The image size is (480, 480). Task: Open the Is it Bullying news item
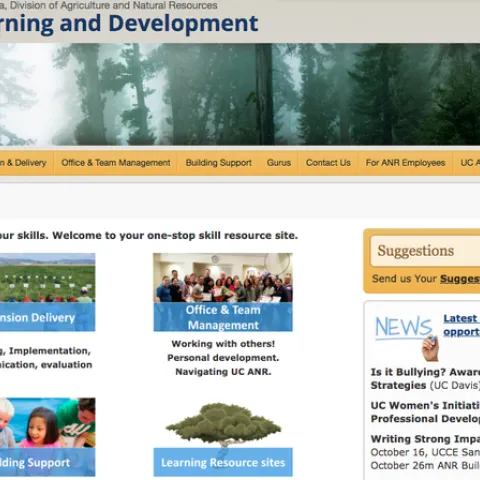coord(425,379)
